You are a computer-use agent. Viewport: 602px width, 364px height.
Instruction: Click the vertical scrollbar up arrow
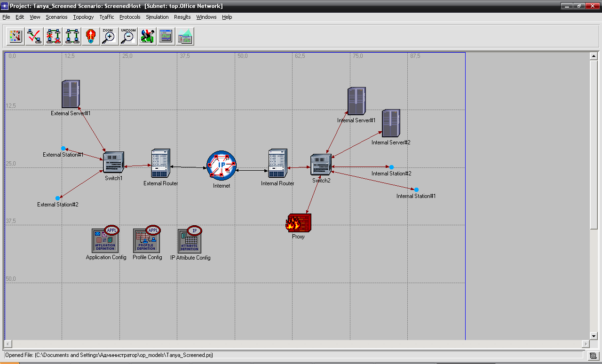pos(594,56)
